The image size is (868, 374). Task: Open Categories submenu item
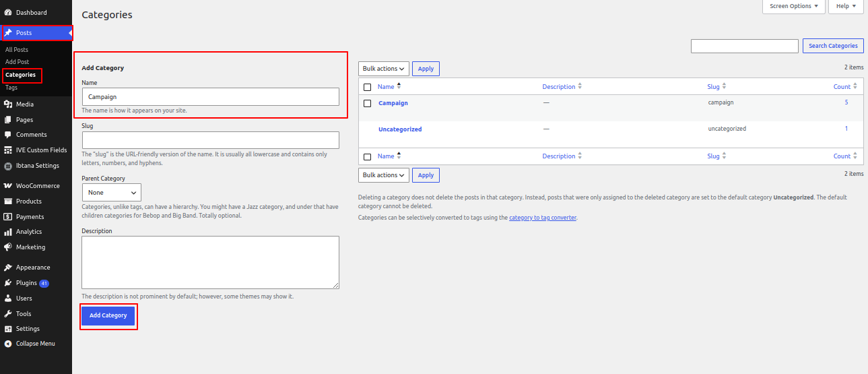click(20, 75)
